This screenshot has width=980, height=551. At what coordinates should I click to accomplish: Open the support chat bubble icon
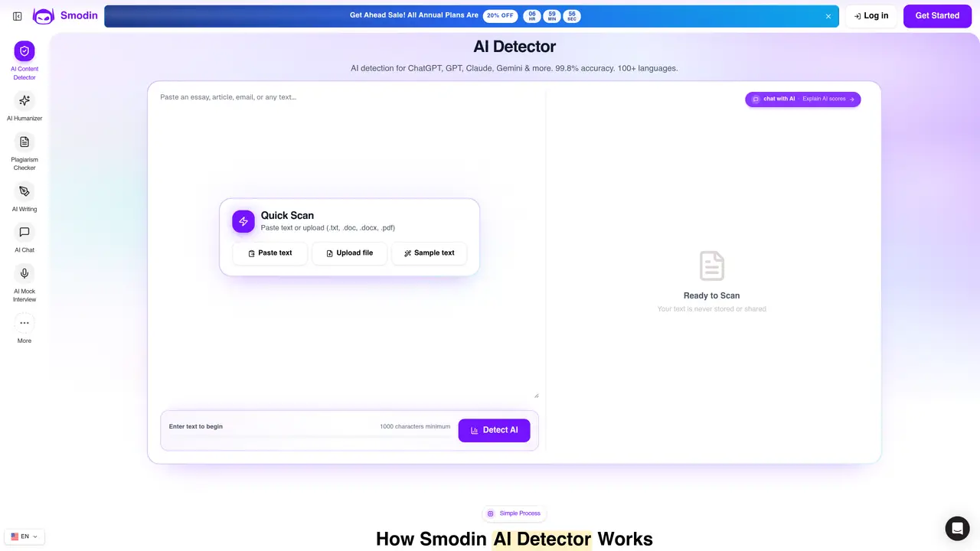[x=957, y=528]
